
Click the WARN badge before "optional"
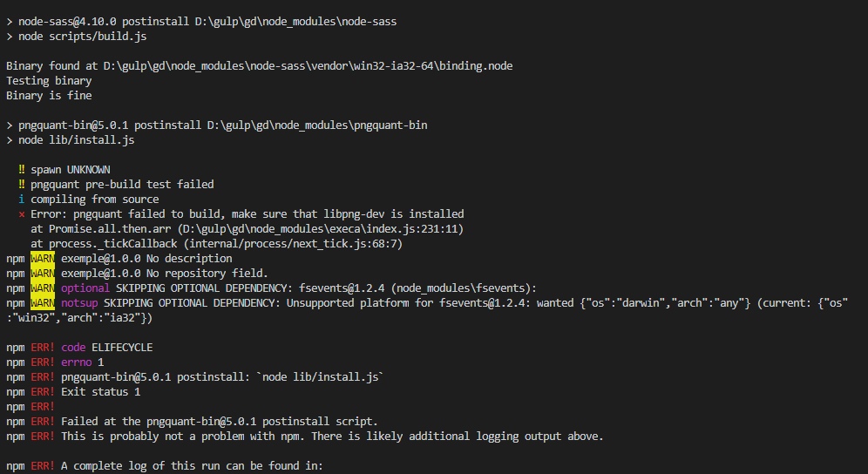tap(42, 288)
